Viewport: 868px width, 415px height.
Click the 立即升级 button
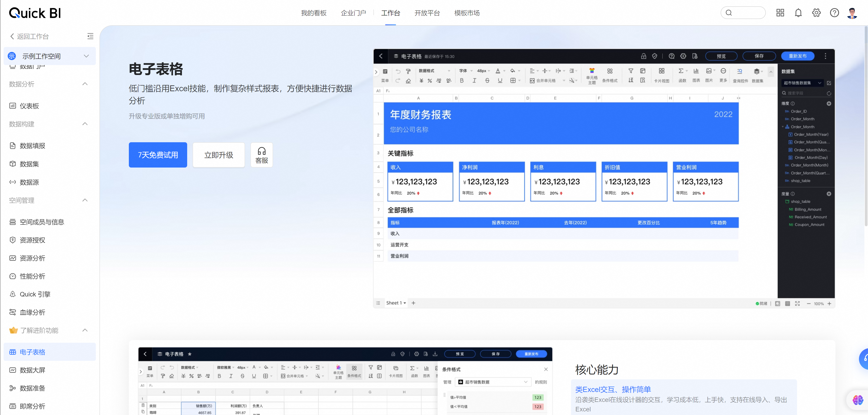[218, 155]
